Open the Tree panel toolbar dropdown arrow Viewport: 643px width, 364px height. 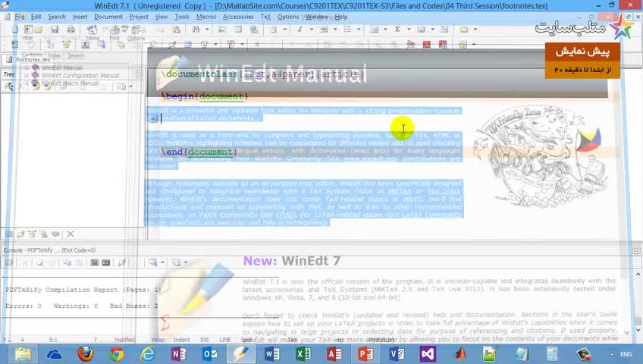tap(131, 86)
